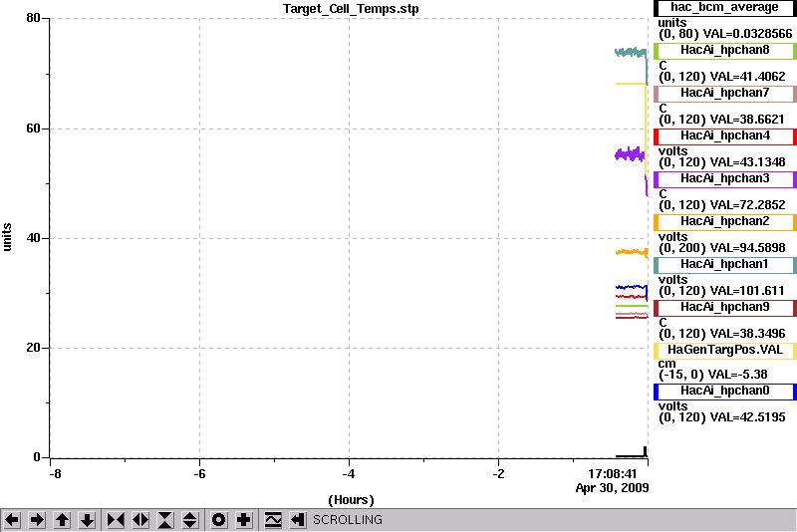
Task: Click the (Hours) x-axis label
Action: tap(352, 500)
